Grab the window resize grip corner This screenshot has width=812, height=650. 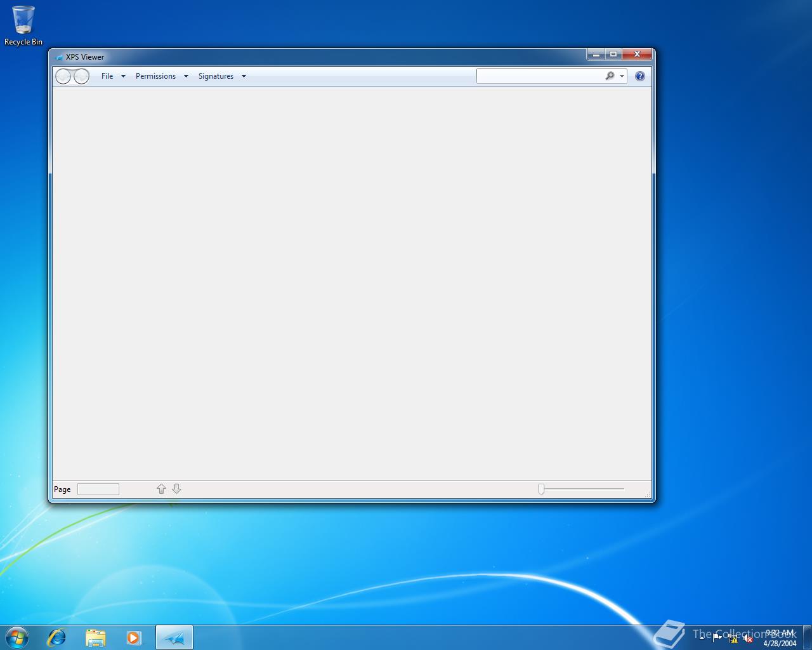(647, 494)
